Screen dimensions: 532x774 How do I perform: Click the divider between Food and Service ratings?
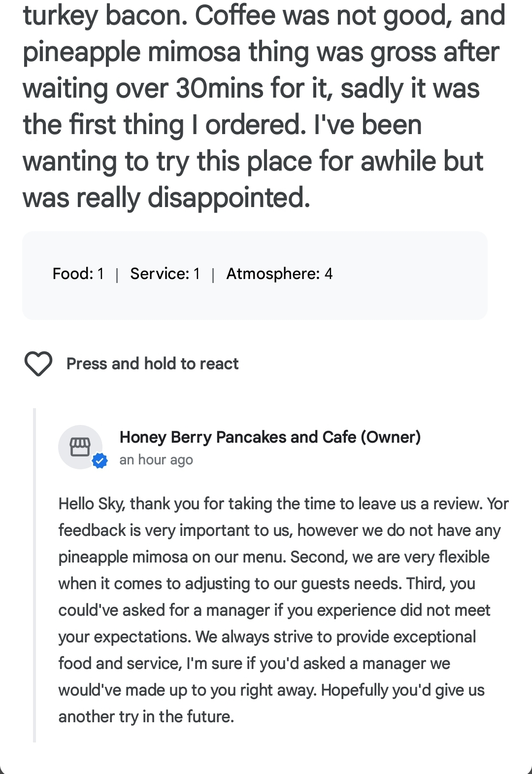pyautogui.click(x=117, y=275)
